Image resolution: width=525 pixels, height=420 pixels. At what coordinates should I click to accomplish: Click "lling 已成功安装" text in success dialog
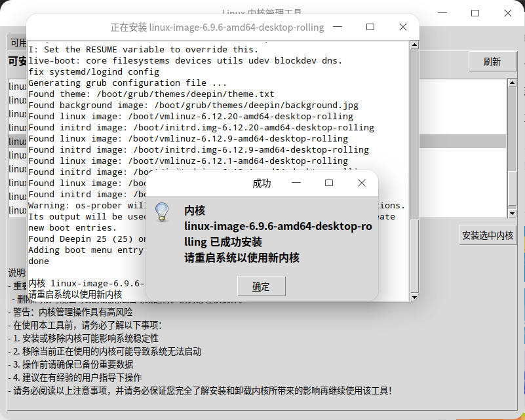[x=223, y=242]
